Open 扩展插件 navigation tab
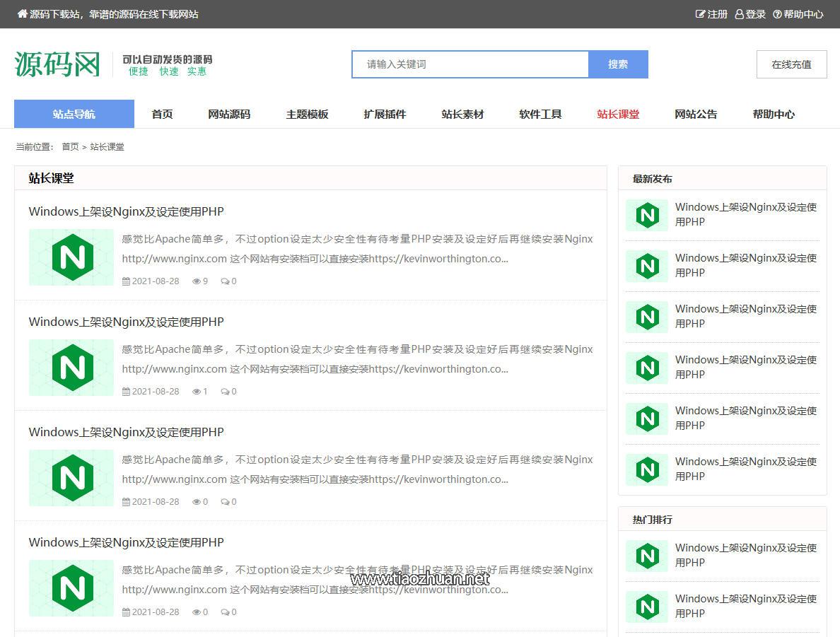 pyautogui.click(x=385, y=114)
